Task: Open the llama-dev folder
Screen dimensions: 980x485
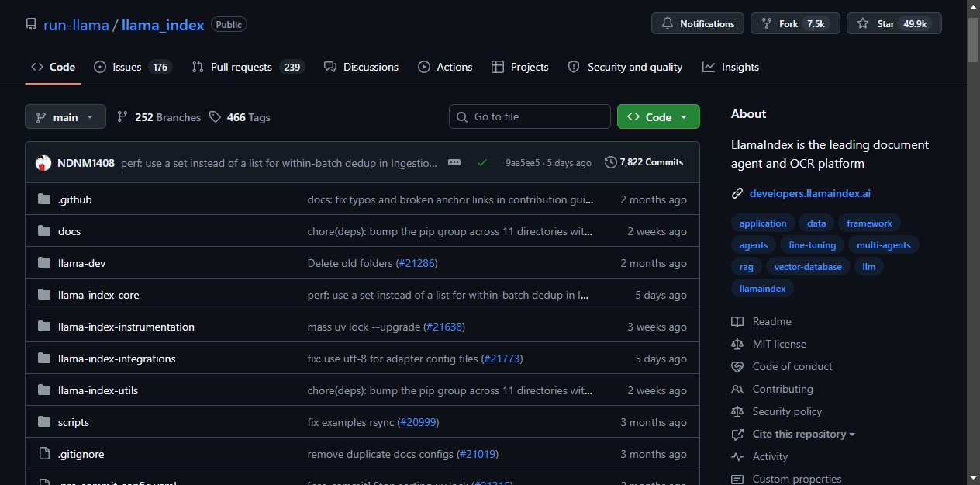Action: tap(81, 263)
